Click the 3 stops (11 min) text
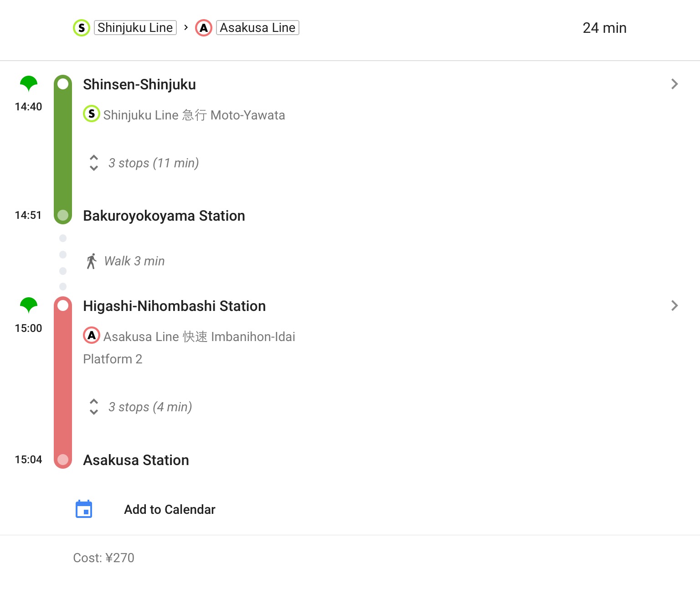 (154, 163)
